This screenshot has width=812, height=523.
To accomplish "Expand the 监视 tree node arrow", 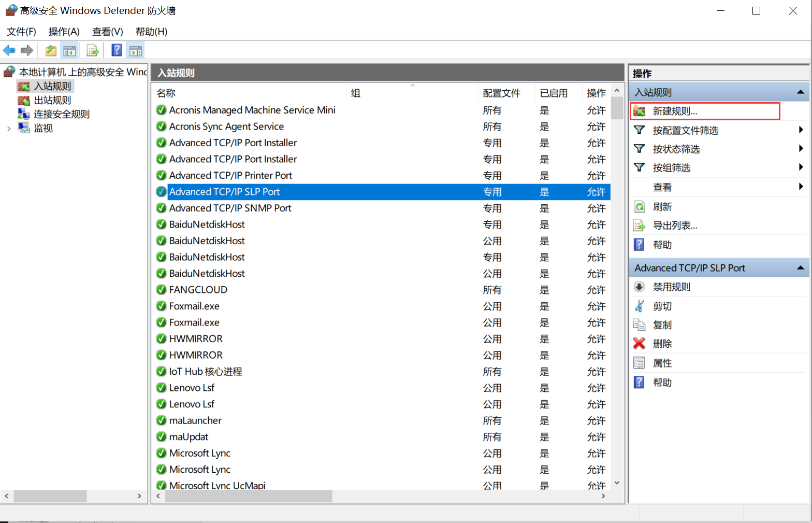I will [x=9, y=129].
